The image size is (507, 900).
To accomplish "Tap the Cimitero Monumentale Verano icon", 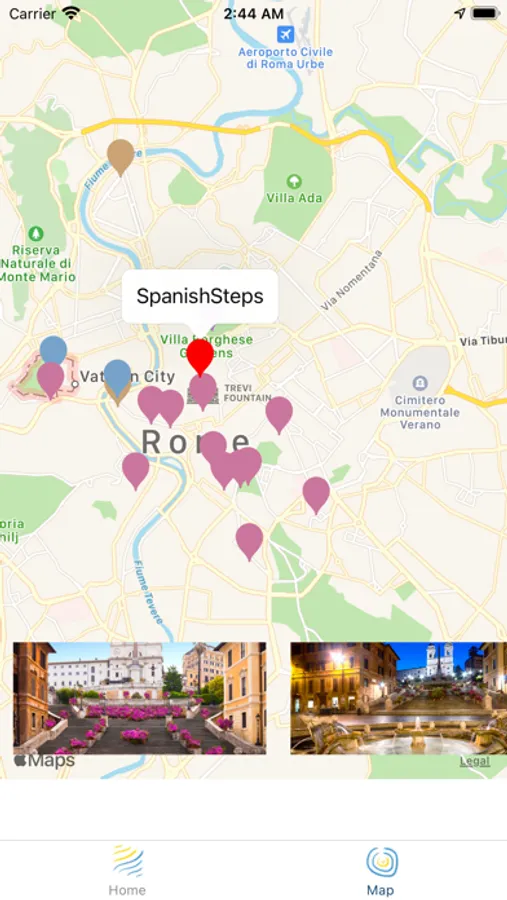I will click(420, 382).
